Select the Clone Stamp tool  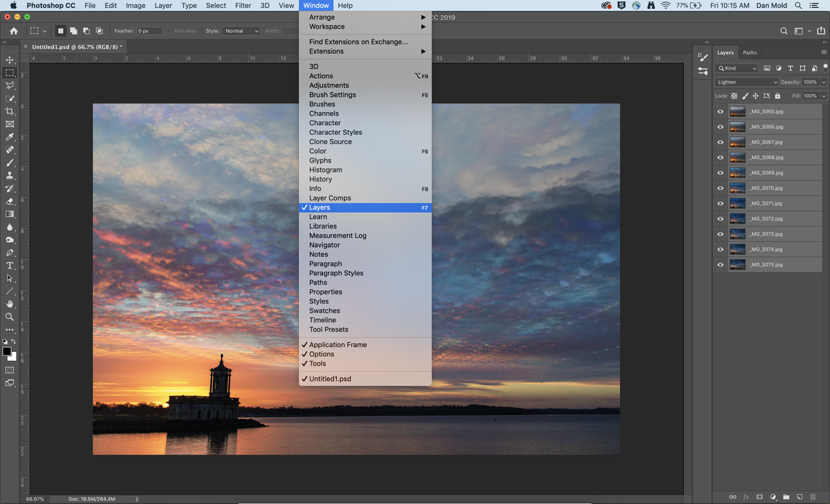[x=10, y=177]
